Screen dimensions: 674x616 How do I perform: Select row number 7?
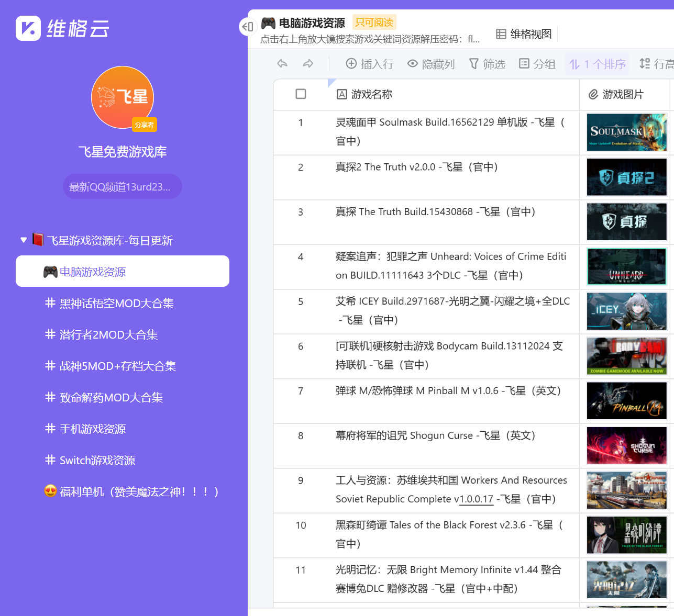tap(301, 391)
